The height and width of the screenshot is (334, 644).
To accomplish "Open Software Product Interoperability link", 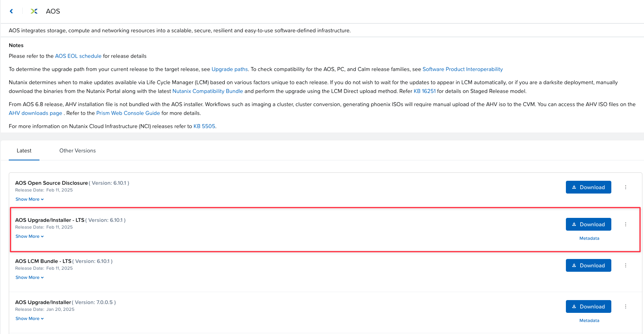I will (x=463, y=69).
